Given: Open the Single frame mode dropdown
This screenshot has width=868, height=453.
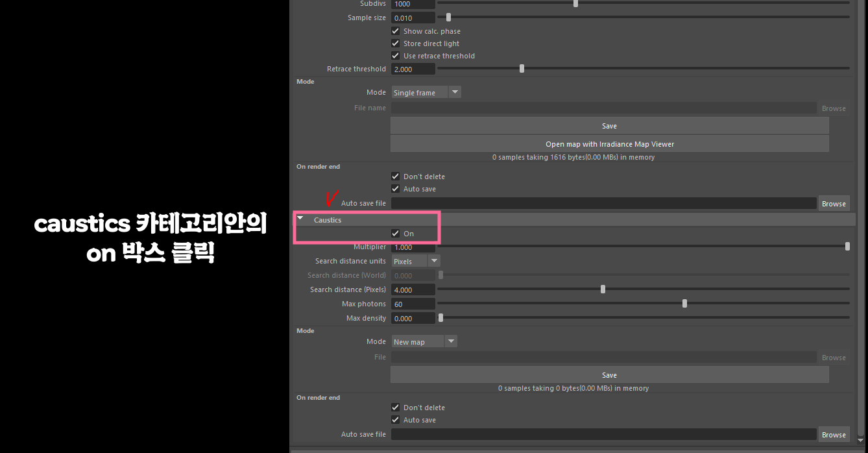Looking at the screenshot, I should [426, 93].
